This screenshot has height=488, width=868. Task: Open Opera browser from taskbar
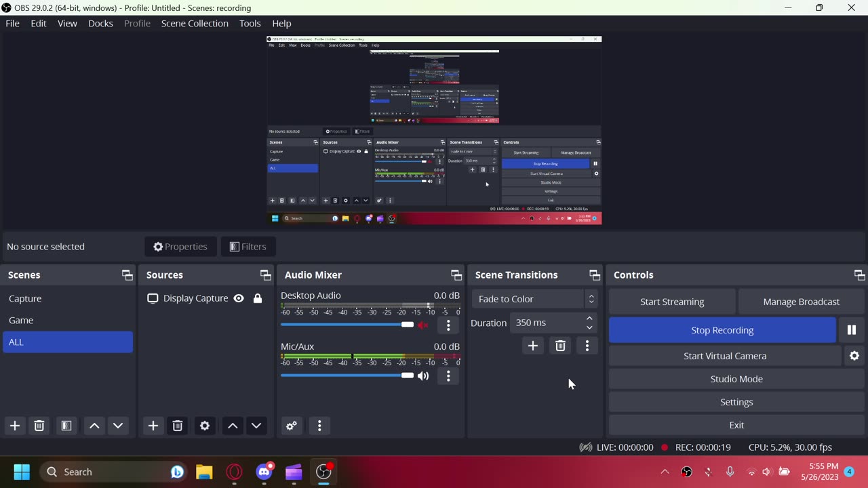234,472
